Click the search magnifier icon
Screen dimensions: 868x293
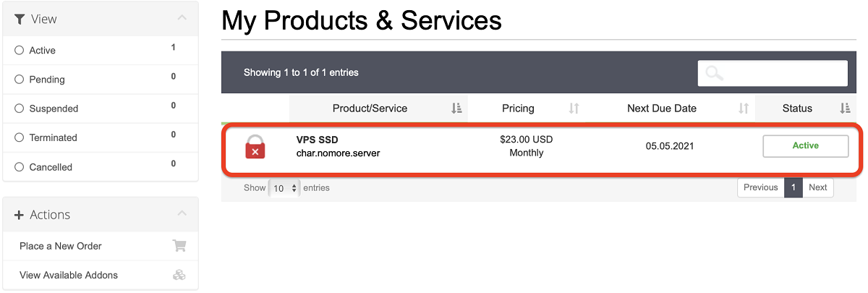715,73
